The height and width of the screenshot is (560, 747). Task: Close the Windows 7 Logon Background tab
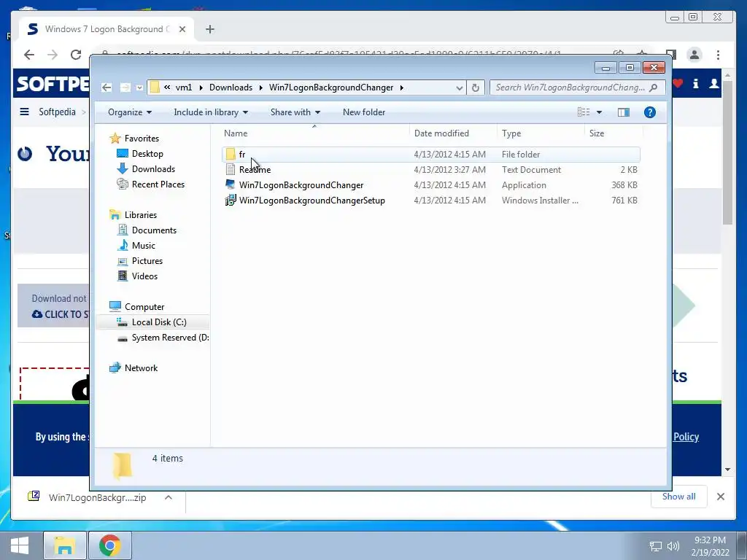[x=182, y=29]
